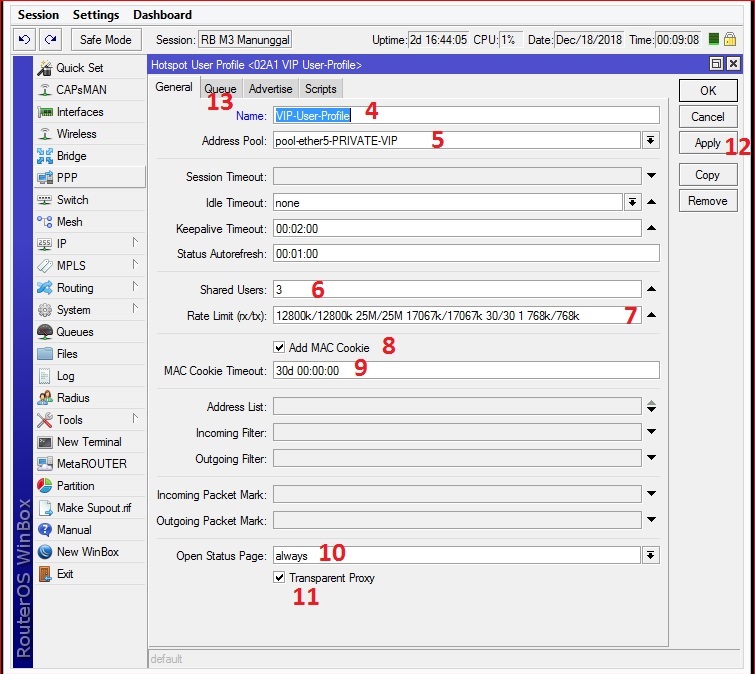Click the Rate Limit input field
Viewport: 755px width, 674px height.
click(457, 315)
